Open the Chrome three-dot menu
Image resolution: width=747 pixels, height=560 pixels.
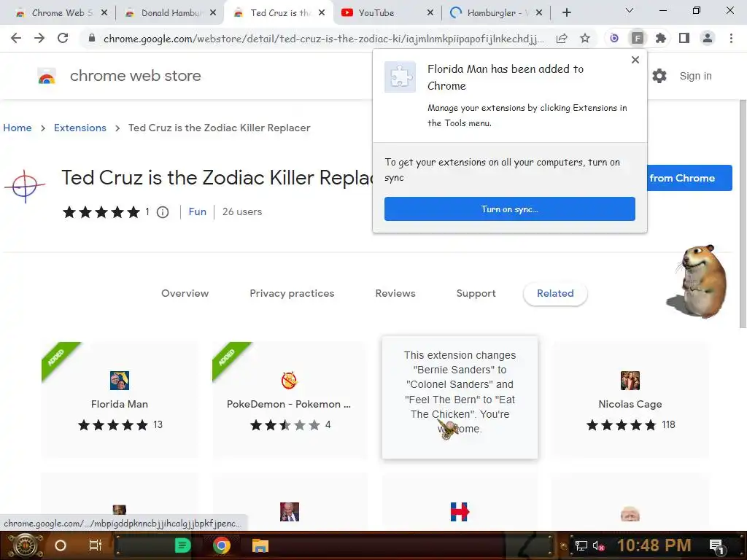pos(731,38)
